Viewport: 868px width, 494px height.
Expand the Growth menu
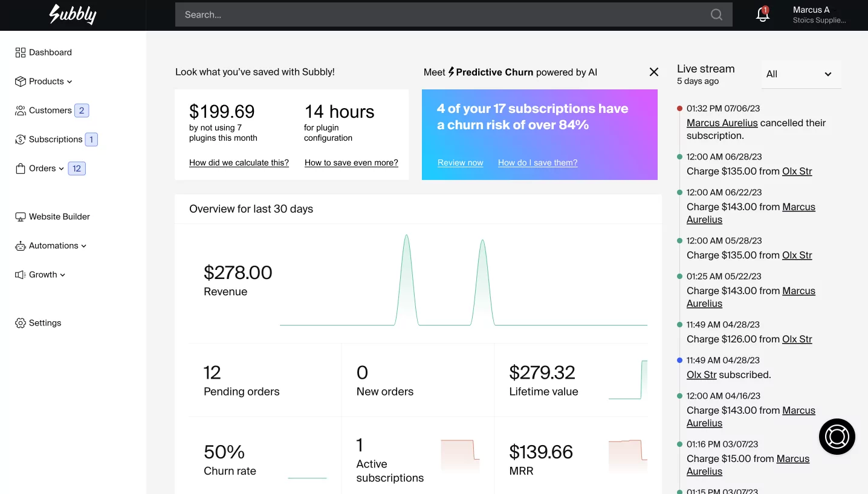43,275
